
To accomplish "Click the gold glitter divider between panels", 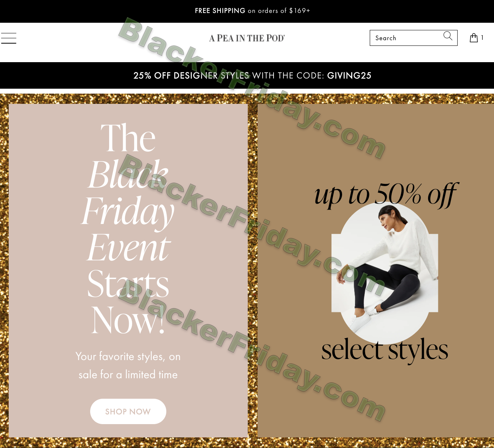I will (253, 271).
